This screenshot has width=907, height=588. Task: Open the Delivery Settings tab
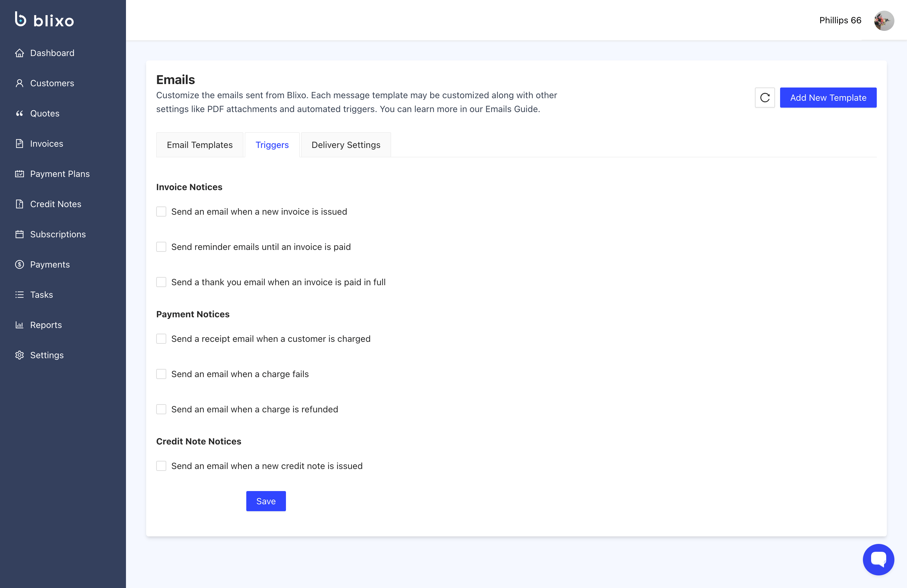[346, 145]
